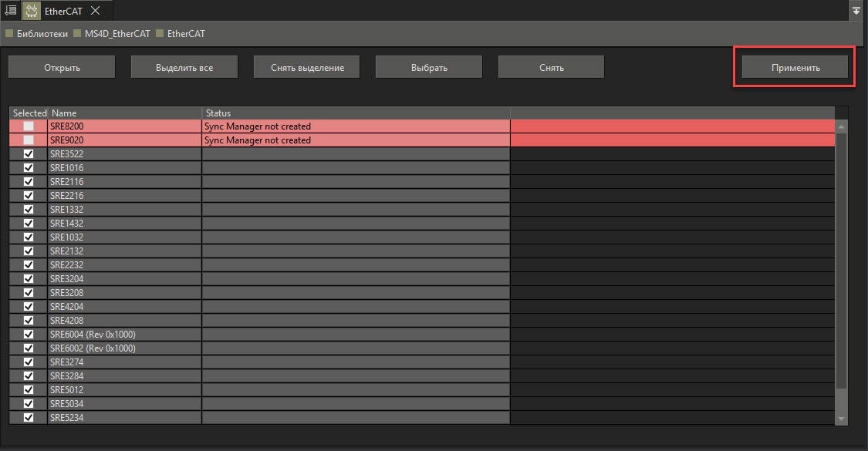Uncheck the SRE1016 checkbox
This screenshot has width=868, height=451.
[x=29, y=167]
